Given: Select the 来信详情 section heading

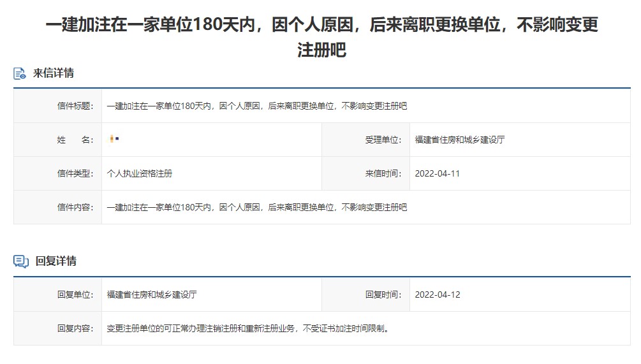Looking at the screenshot, I should [x=54, y=73].
